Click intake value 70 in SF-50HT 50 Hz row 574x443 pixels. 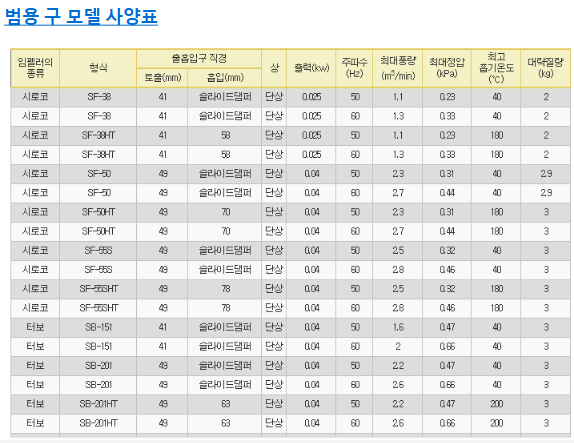(x=226, y=212)
